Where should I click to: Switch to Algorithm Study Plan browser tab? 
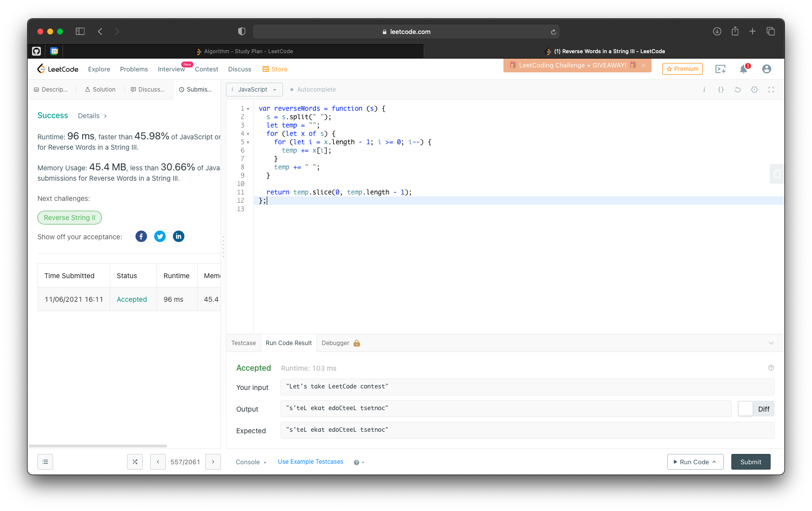point(244,51)
